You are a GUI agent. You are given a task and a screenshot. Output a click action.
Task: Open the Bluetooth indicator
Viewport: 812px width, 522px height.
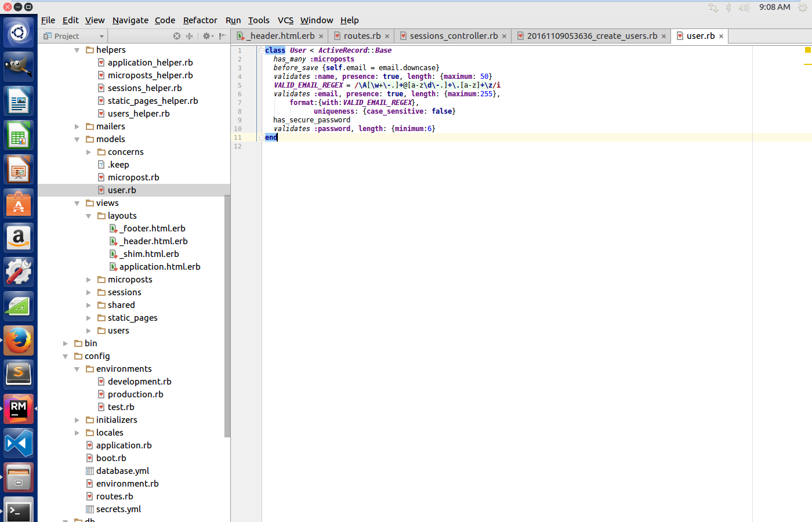728,8
